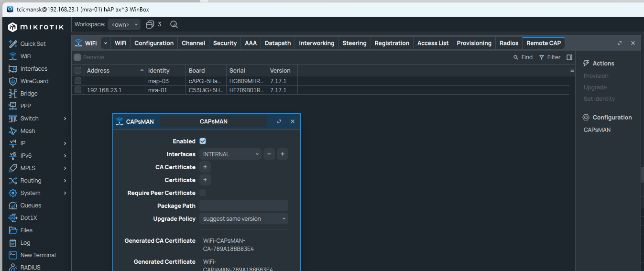Add a CA Certificate with plus button
The image size is (644, 271).
205,167
